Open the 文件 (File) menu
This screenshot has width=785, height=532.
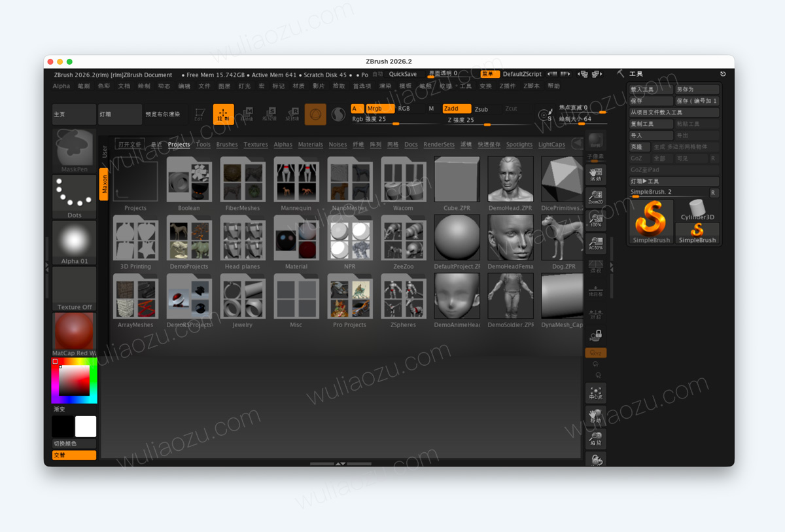(204, 86)
